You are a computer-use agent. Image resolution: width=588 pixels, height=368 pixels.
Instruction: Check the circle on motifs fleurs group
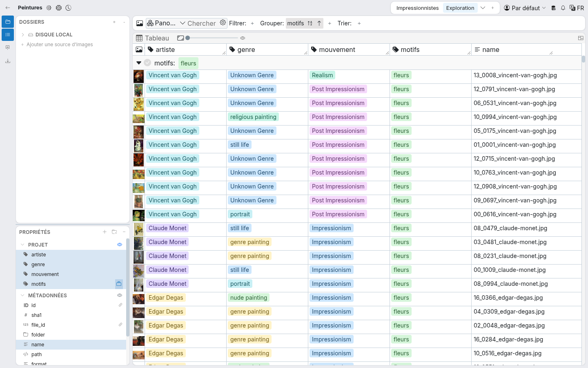click(x=147, y=63)
